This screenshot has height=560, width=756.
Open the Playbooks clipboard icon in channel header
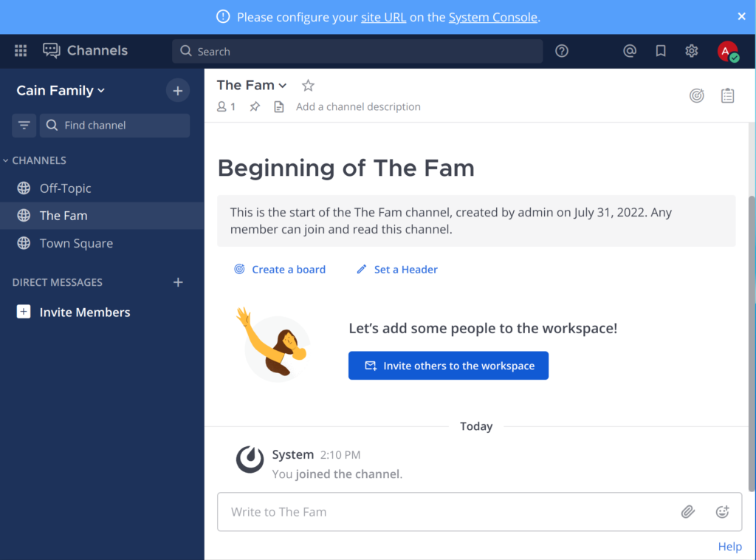[727, 95]
